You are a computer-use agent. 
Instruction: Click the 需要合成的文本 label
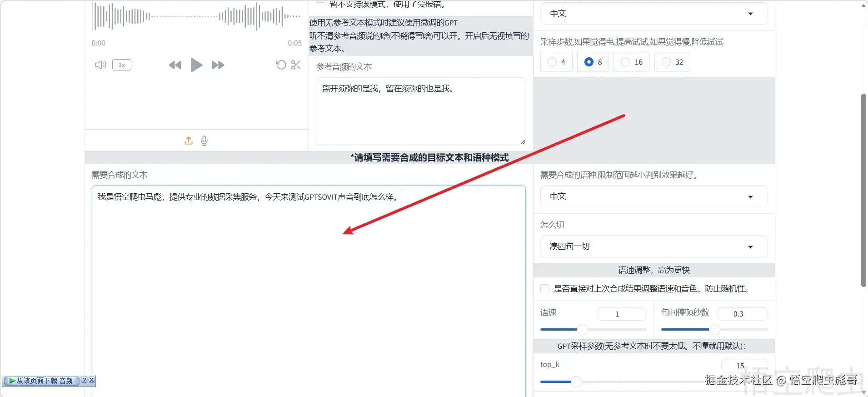120,175
